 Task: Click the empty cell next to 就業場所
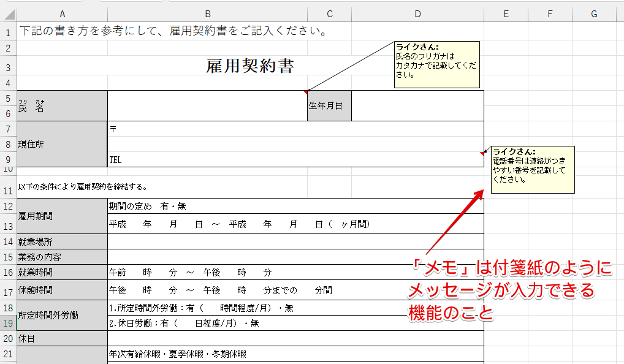pyautogui.click(x=294, y=241)
